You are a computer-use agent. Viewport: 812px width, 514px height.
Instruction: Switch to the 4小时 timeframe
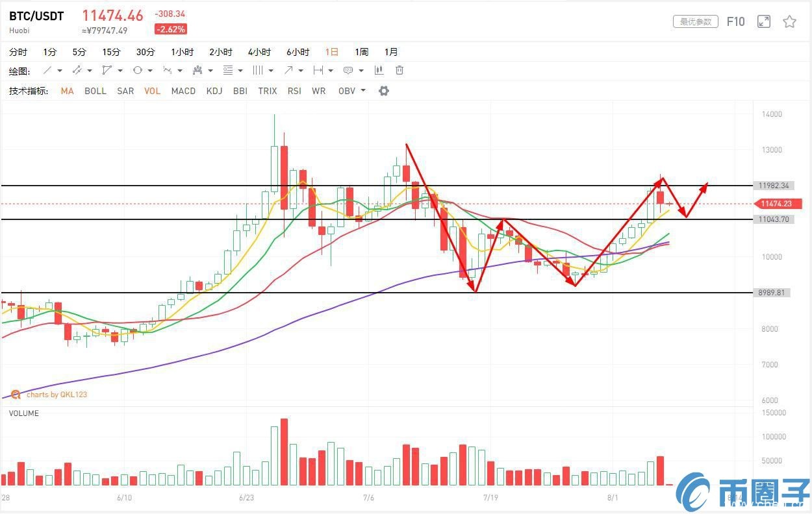tap(259, 52)
